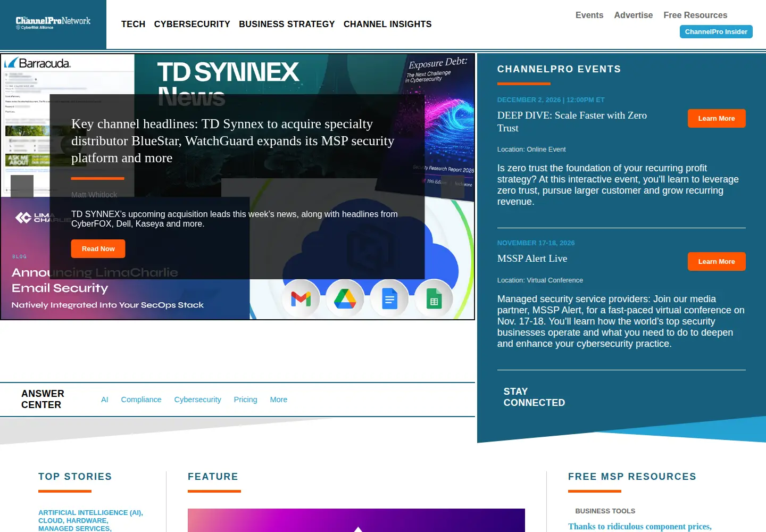Click the 'STAY CONNECTED' heading

(535, 397)
